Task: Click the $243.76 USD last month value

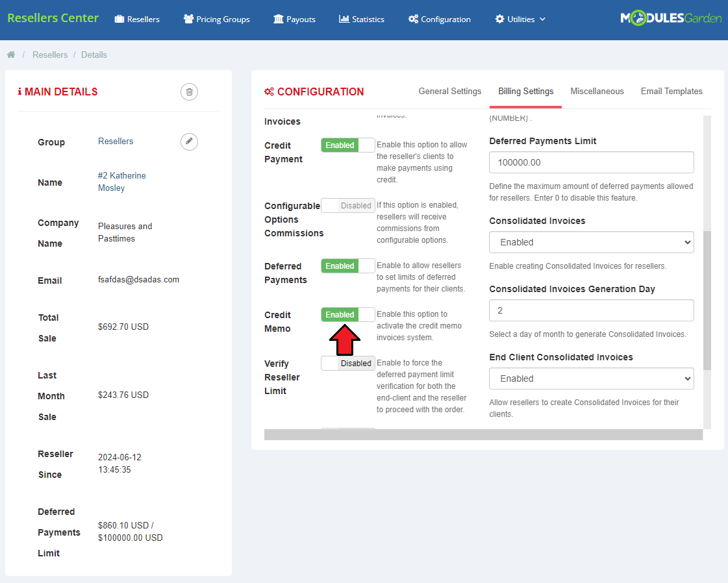Action: click(123, 395)
